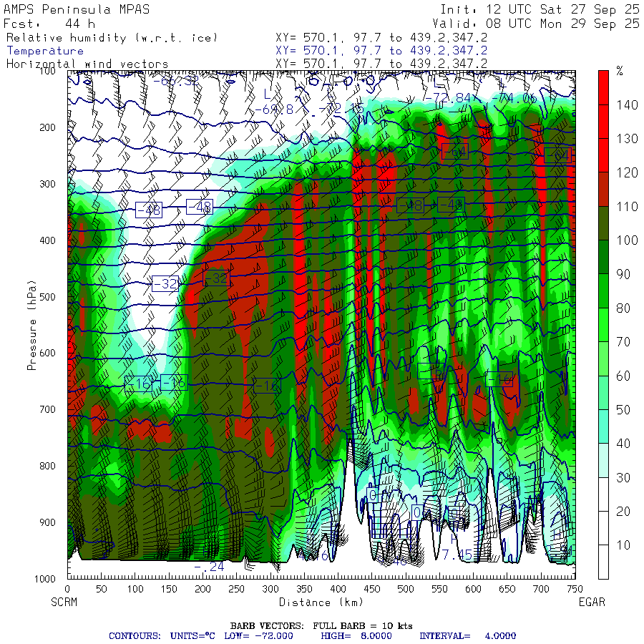The image size is (644, 644).
Task: Click the 'LOW= -72.000' contour caption
Action: click(258, 636)
